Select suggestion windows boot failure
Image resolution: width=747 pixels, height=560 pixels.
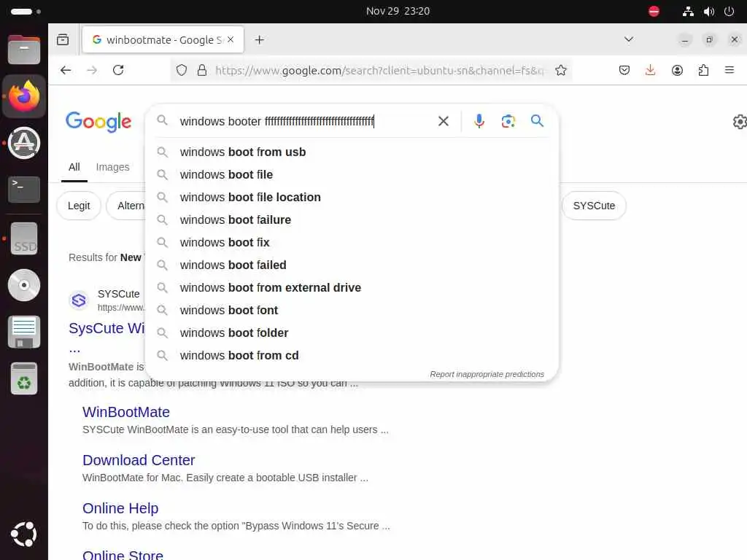point(352,220)
